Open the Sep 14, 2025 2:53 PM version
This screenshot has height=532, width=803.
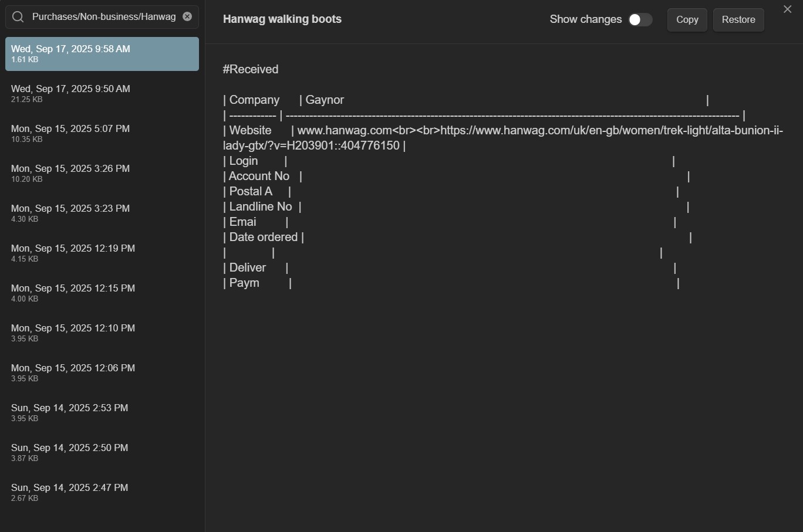pos(102,413)
